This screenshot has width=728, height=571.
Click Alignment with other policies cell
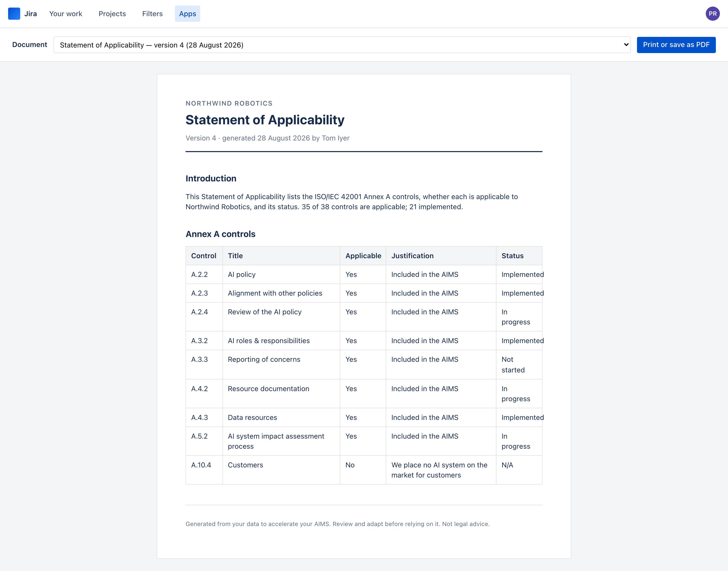pyautogui.click(x=281, y=293)
